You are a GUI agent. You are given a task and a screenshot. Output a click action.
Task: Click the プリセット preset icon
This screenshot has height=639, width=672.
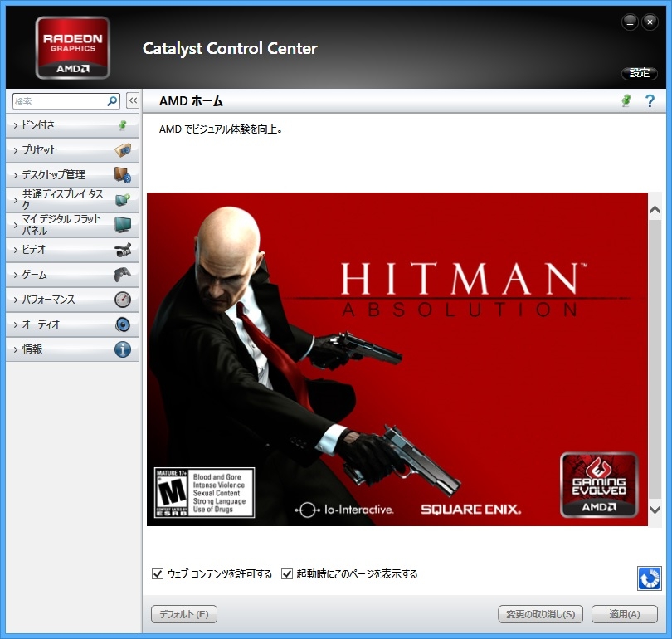[x=123, y=150]
